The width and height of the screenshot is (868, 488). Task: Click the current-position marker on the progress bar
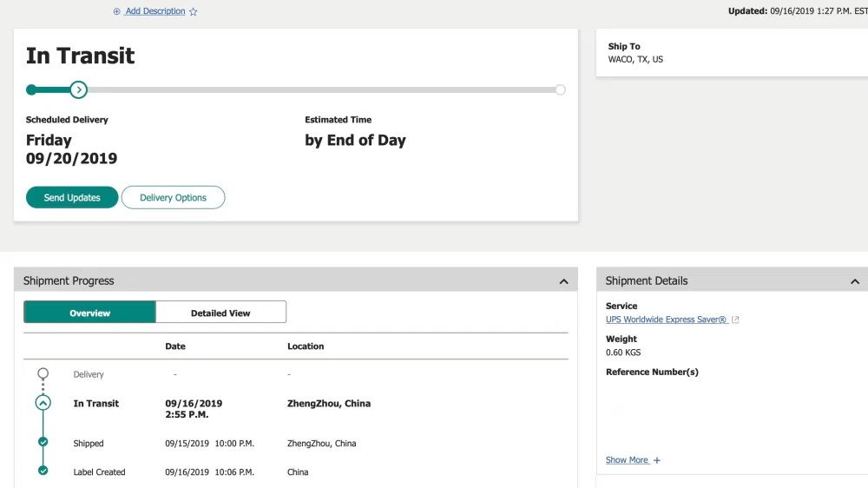pos(78,89)
